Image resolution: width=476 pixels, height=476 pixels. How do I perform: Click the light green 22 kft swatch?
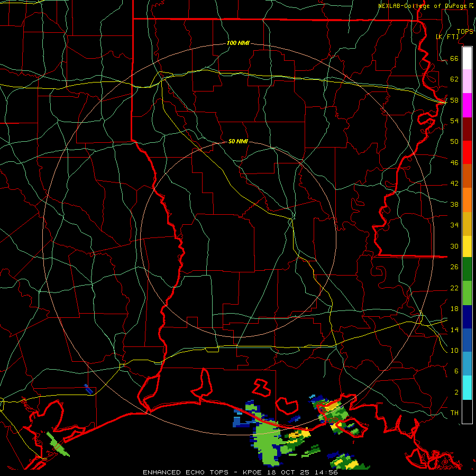click(467, 293)
